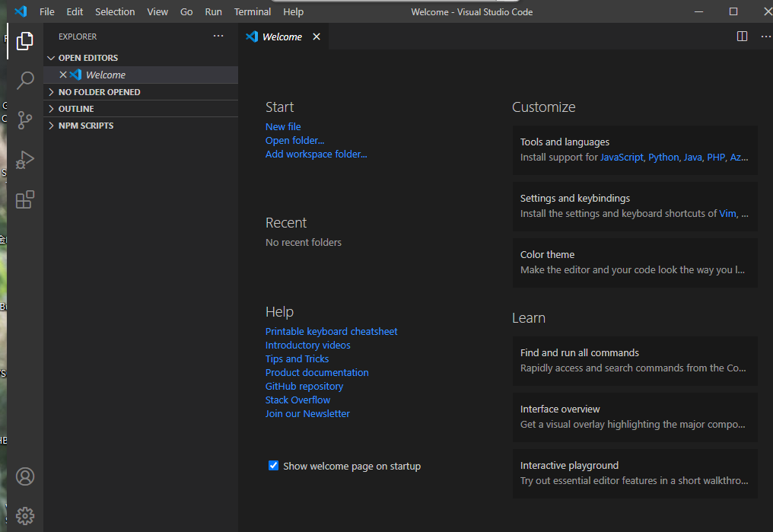
Task: Open the Interactive playground card
Action: pos(635,473)
